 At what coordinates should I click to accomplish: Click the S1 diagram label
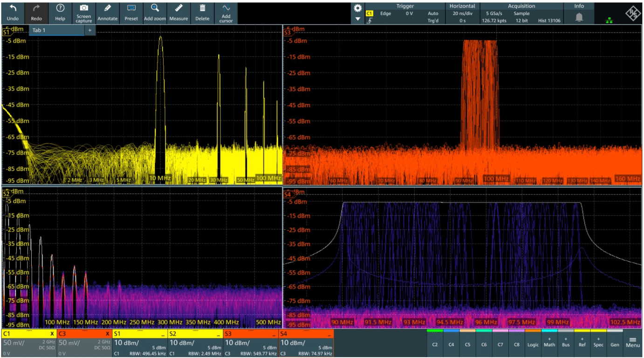[x=7, y=33]
